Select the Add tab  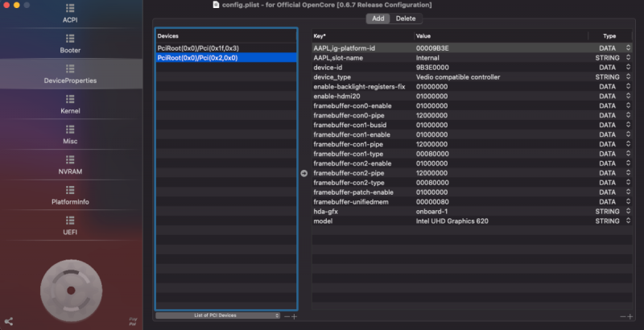(x=376, y=18)
